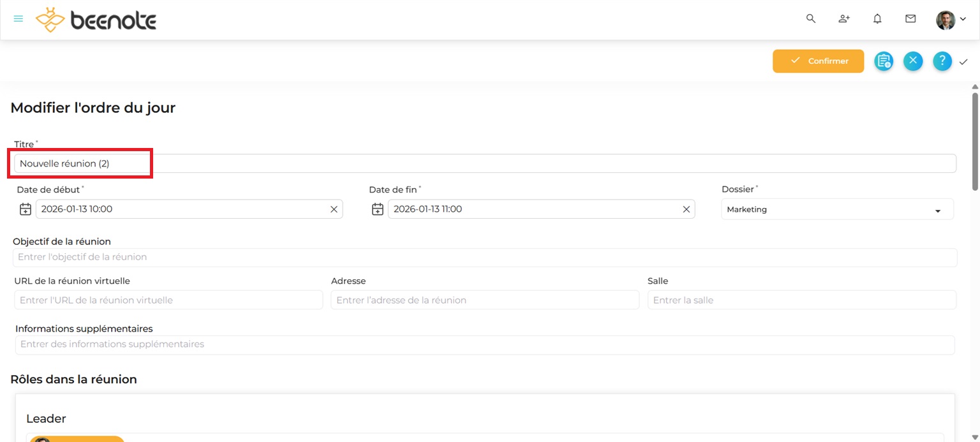Open the start date calendar picker
The width and height of the screenshot is (980, 442).
26,209
